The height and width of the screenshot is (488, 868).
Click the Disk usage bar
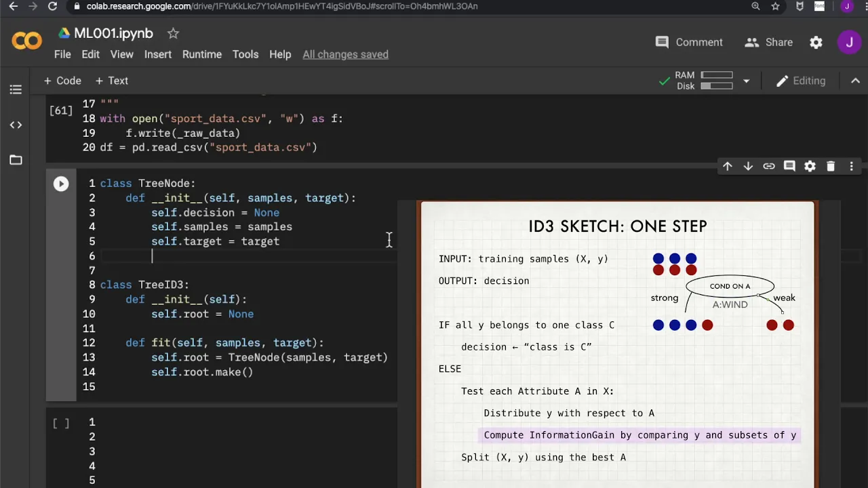tap(717, 86)
